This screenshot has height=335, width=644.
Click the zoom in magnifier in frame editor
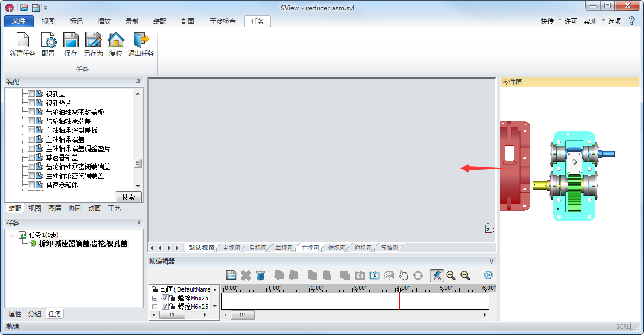(x=450, y=276)
